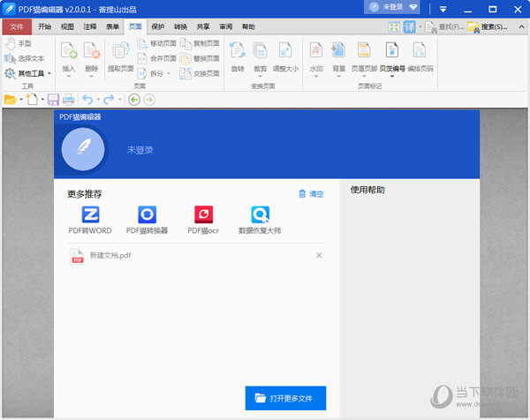Open the Help tab (帮助)
Viewport: 530px width, 420px height.
[x=248, y=26]
